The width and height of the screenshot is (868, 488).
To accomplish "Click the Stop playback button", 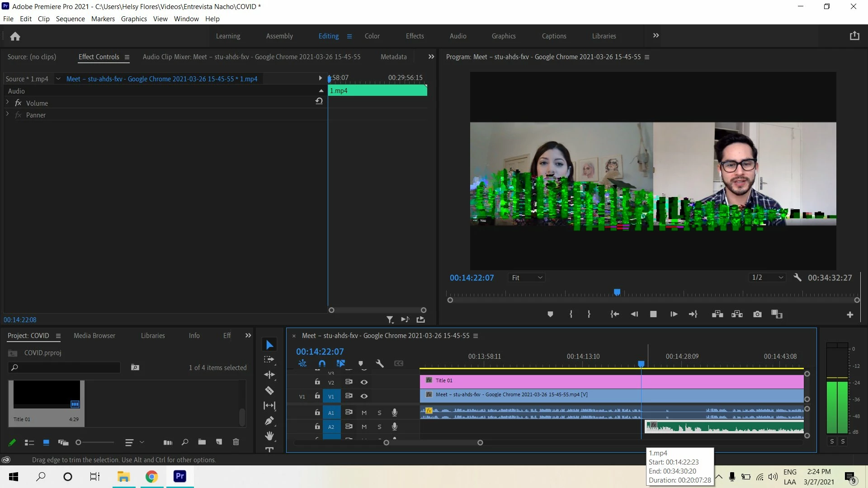I will click(653, 314).
